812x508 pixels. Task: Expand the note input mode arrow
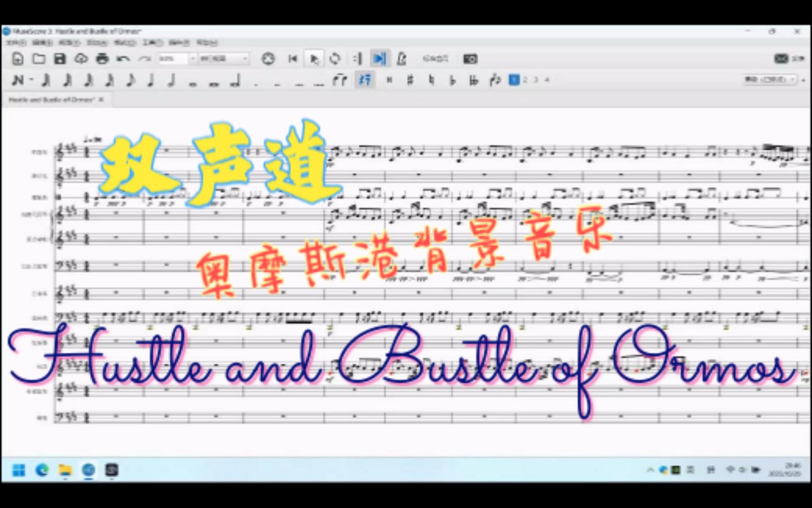pos(31,80)
